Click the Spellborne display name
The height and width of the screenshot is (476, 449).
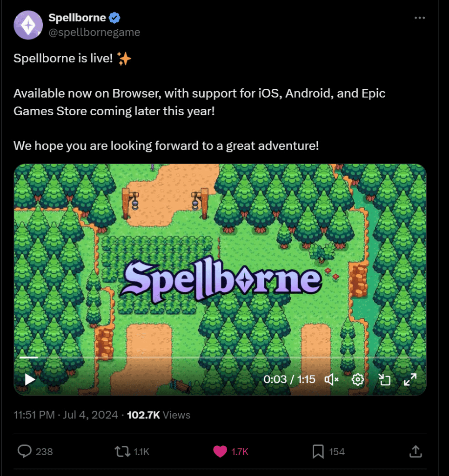click(77, 18)
